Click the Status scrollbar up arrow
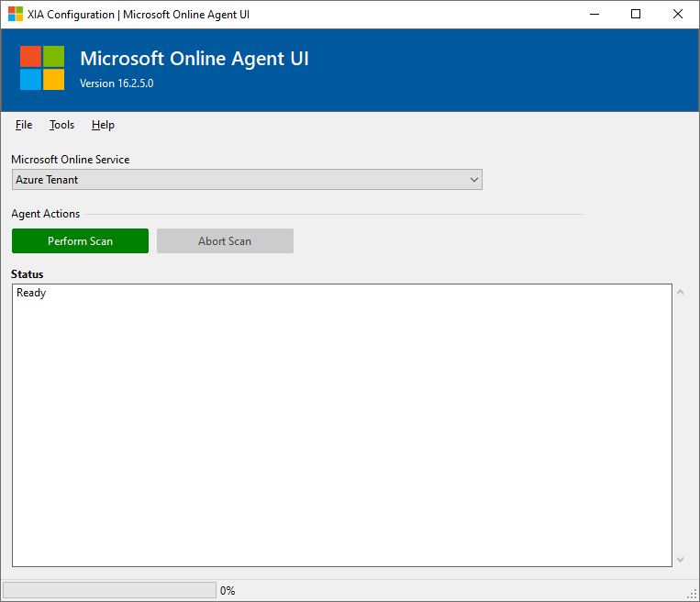 tap(681, 292)
